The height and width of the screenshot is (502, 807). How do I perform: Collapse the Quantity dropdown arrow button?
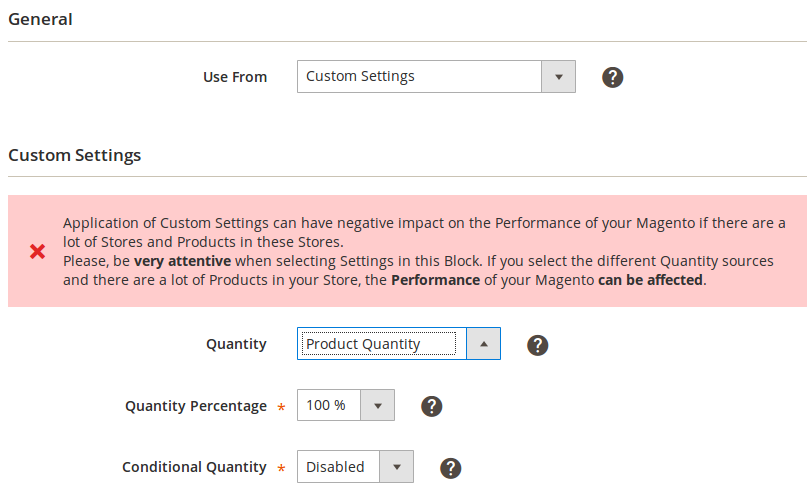(x=483, y=344)
